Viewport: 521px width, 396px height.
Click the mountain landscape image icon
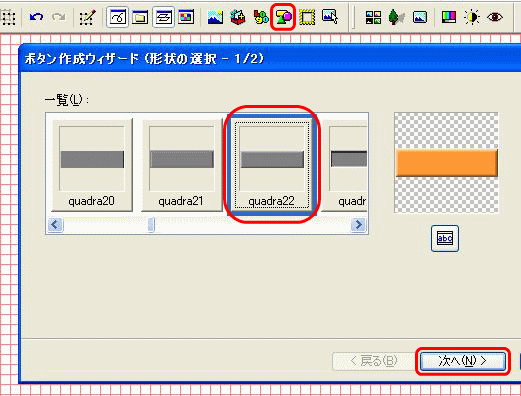215,17
